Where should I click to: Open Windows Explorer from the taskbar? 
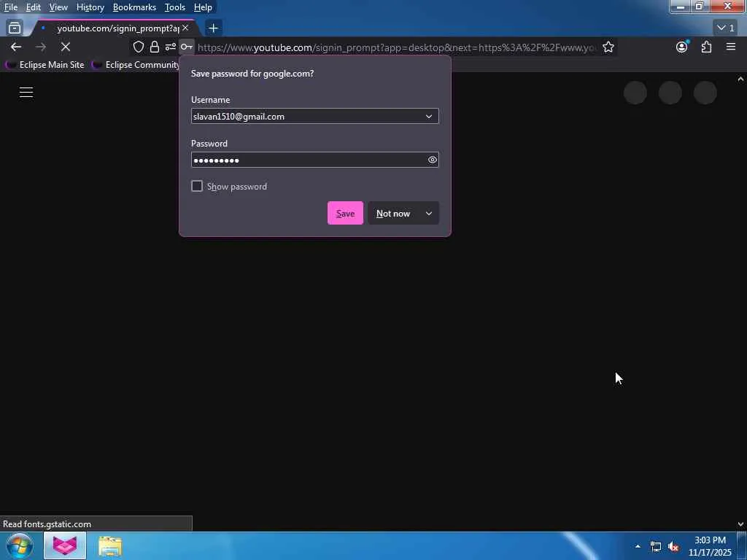pyautogui.click(x=111, y=546)
